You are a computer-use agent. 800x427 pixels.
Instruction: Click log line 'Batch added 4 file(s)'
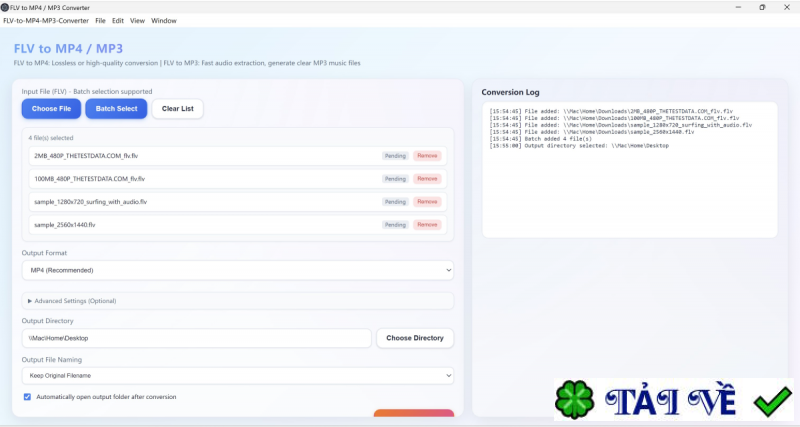[540, 139]
